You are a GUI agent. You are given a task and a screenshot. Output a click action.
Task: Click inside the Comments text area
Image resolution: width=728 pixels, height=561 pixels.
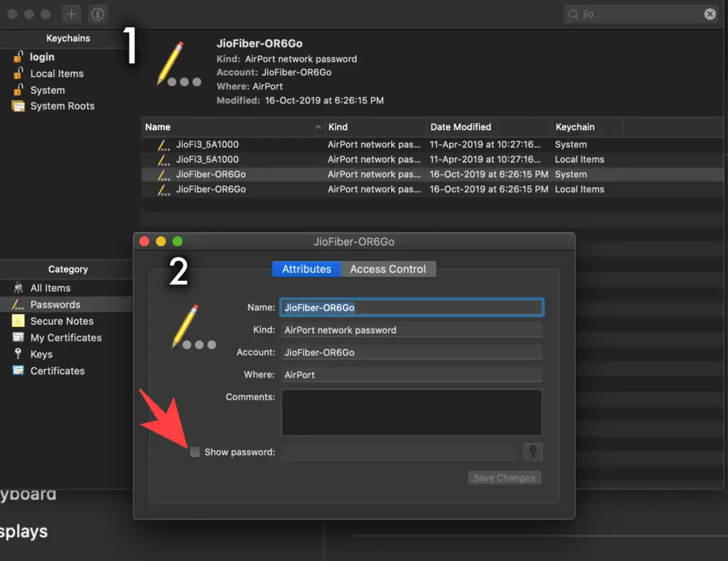pyautogui.click(x=412, y=412)
